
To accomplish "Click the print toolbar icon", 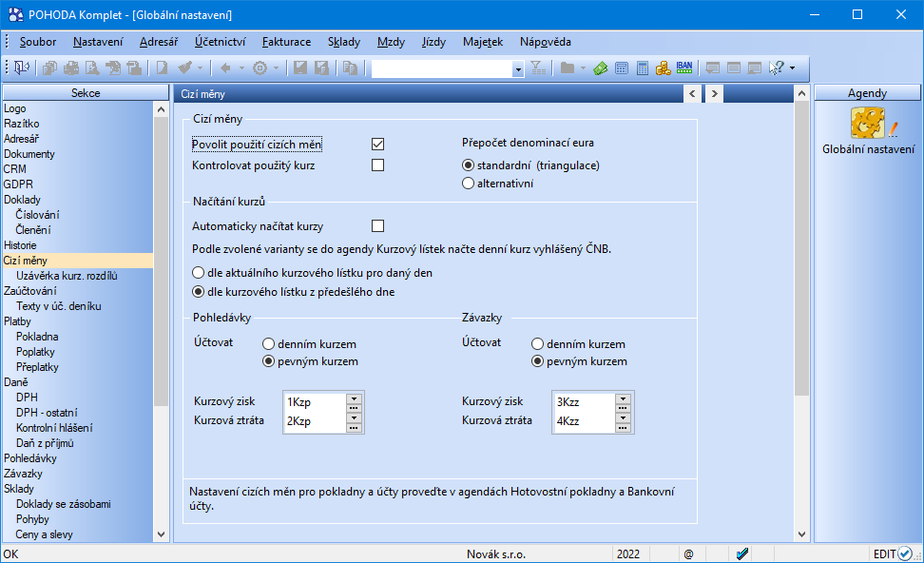I will tap(70, 68).
